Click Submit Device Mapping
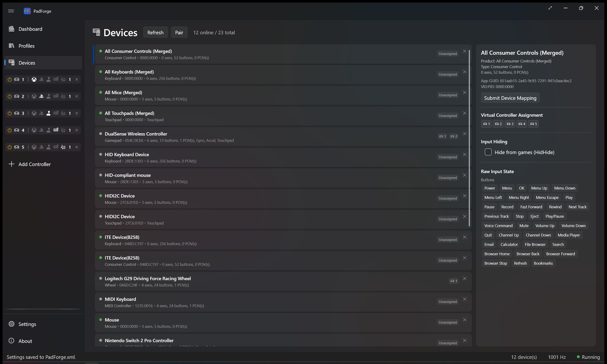 510,98
